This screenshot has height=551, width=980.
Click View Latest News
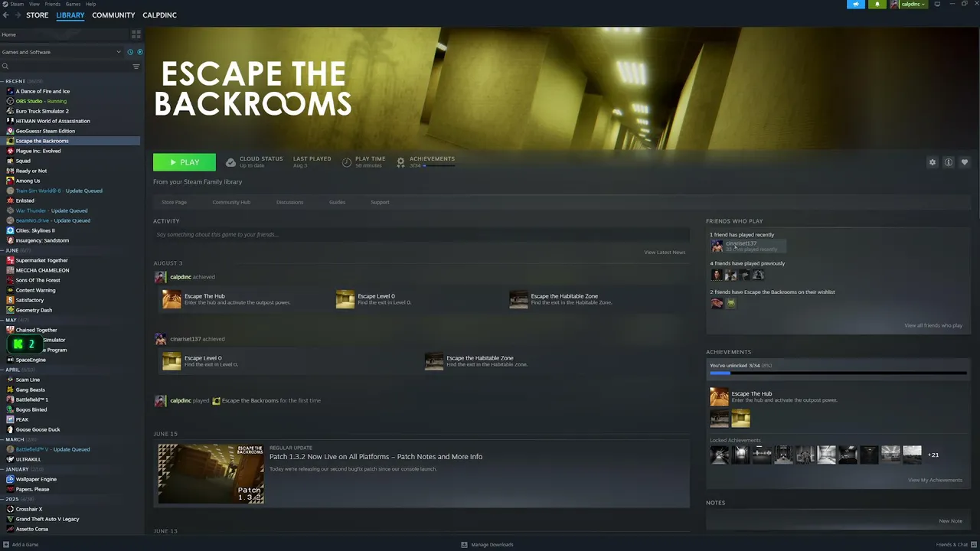click(x=665, y=252)
